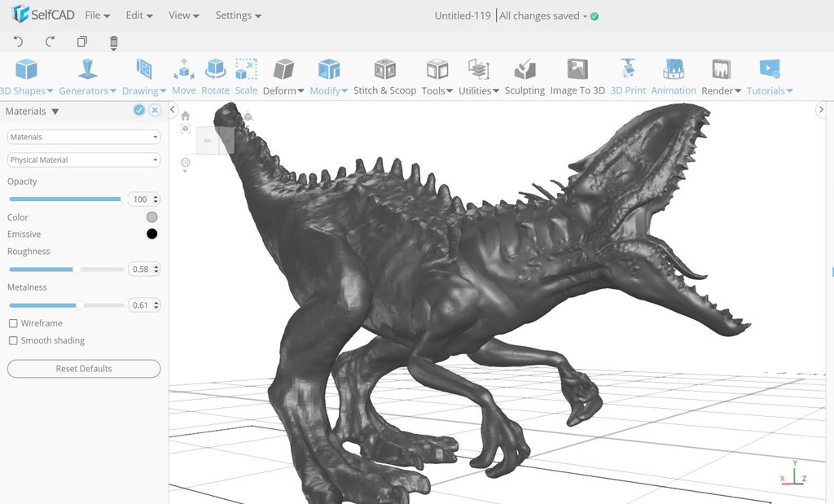The width and height of the screenshot is (834, 504).
Task: Enter Sculpting mode
Action: [525, 77]
